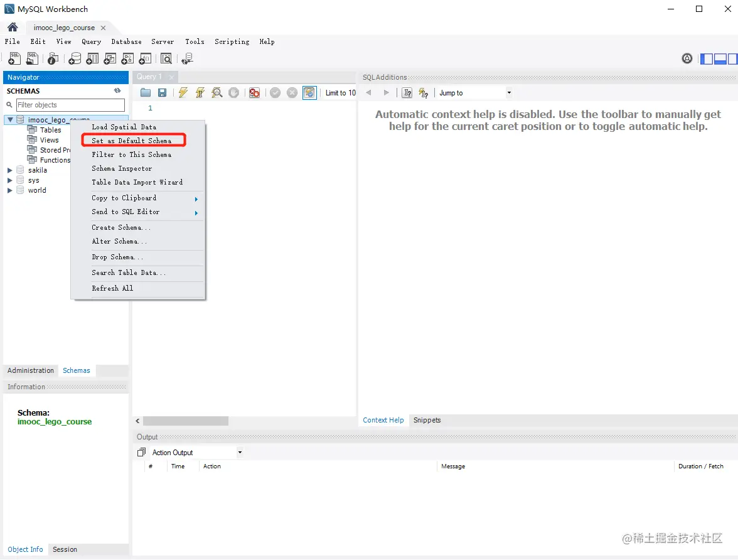Click the Home screen icon
738x560 pixels.
click(13, 27)
